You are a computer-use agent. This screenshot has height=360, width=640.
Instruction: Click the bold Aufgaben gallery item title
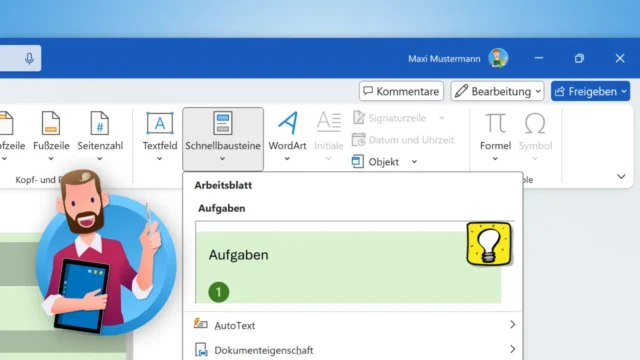(x=222, y=209)
